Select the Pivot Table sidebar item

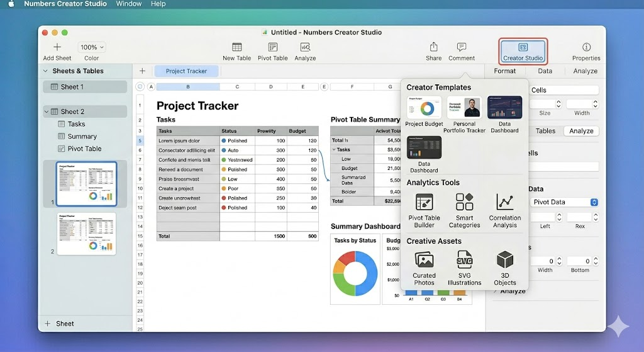pos(80,149)
